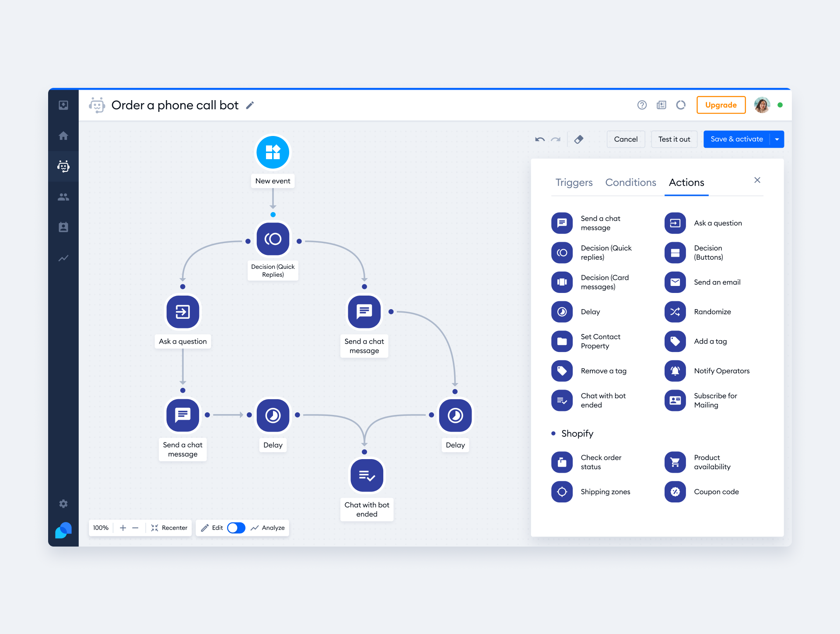Click the Add a tag action icon
Viewport: 840px width, 634px height.
(x=675, y=341)
